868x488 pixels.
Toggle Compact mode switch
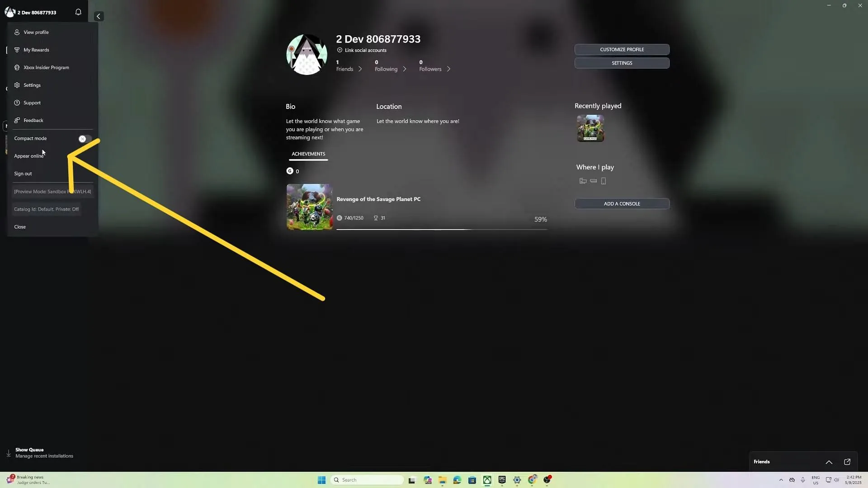pos(85,139)
